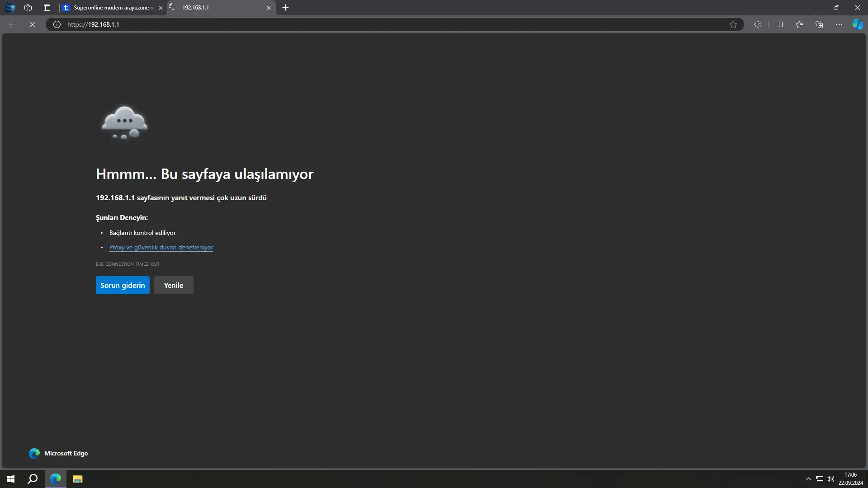Select the 192.168.1.1 tab

click(222, 8)
